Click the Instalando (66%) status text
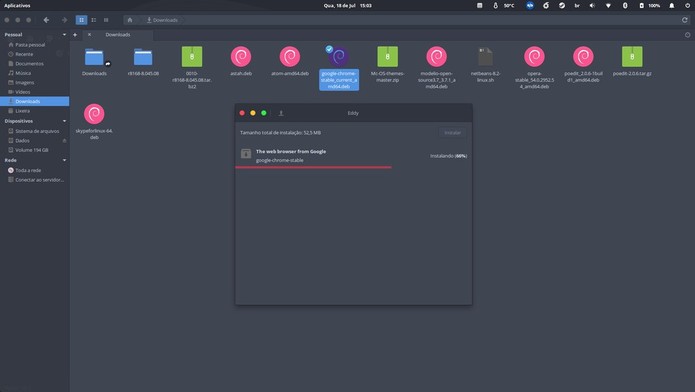 pyautogui.click(x=449, y=156)
